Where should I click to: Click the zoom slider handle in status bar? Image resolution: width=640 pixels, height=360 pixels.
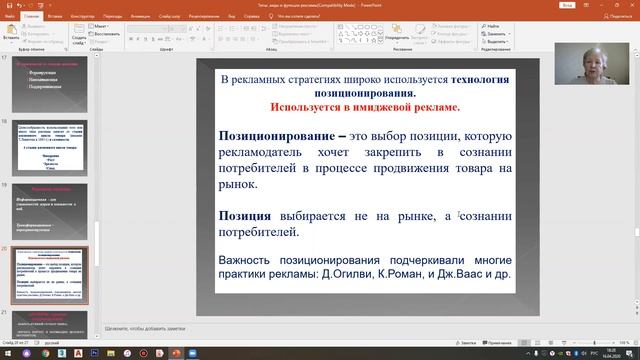[x=594, y=343]
